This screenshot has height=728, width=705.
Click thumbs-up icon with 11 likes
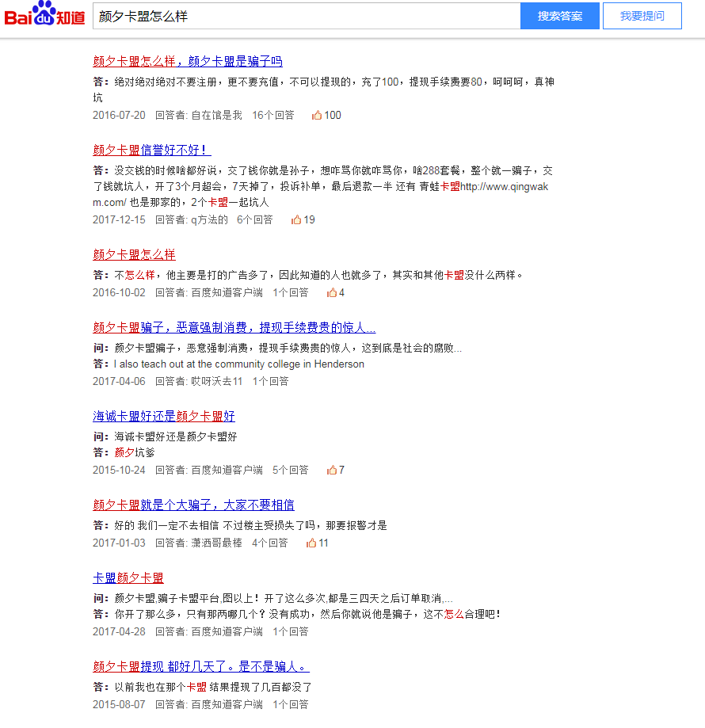(x=311, y=543)
